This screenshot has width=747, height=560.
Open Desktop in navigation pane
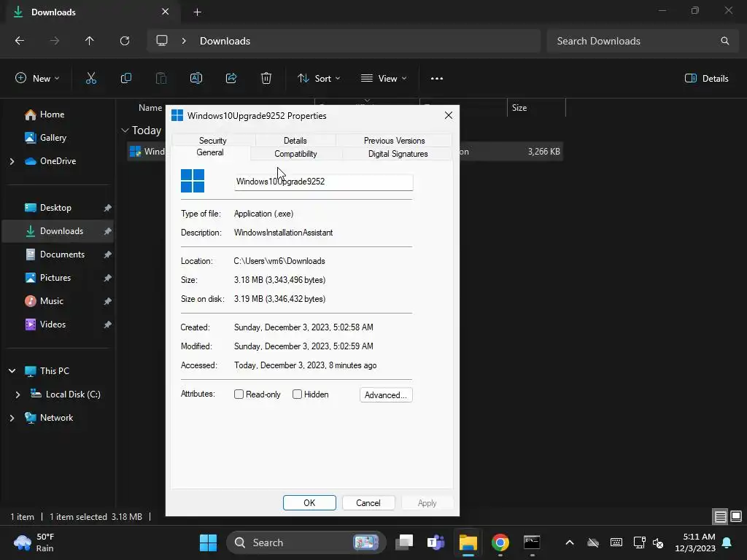click(55, 208)
